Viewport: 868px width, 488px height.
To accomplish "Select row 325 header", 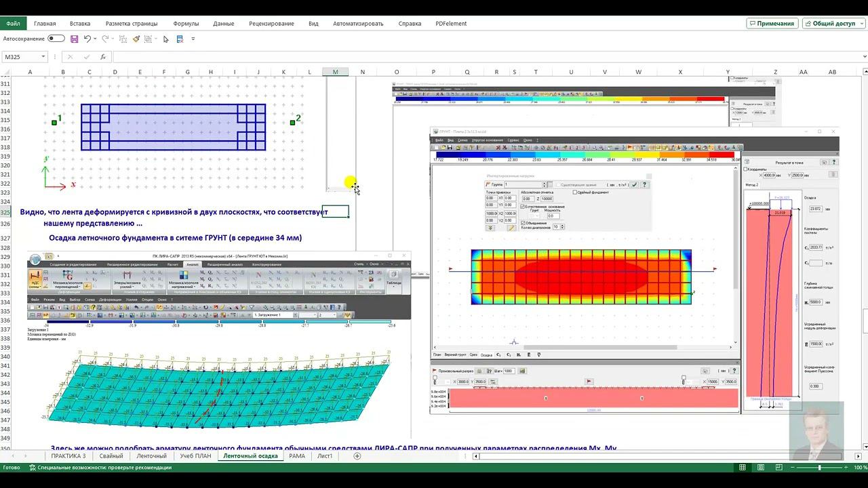I will tap(6, 212).
